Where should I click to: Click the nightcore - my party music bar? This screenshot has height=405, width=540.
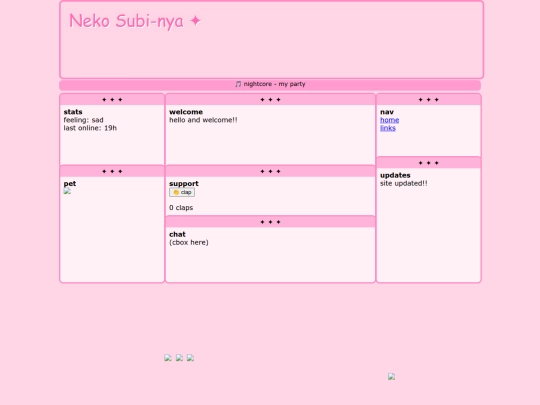click(x=270, y=85)
